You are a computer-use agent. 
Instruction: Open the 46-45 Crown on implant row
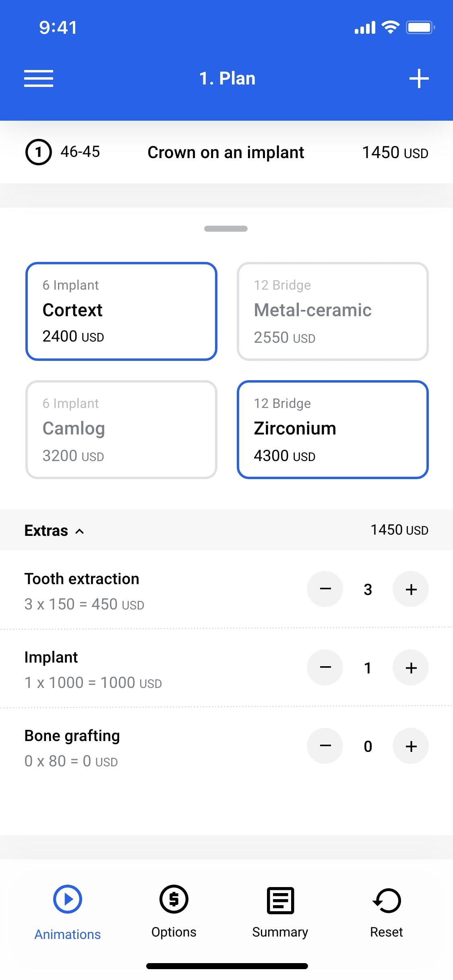[x=226, y=152]
